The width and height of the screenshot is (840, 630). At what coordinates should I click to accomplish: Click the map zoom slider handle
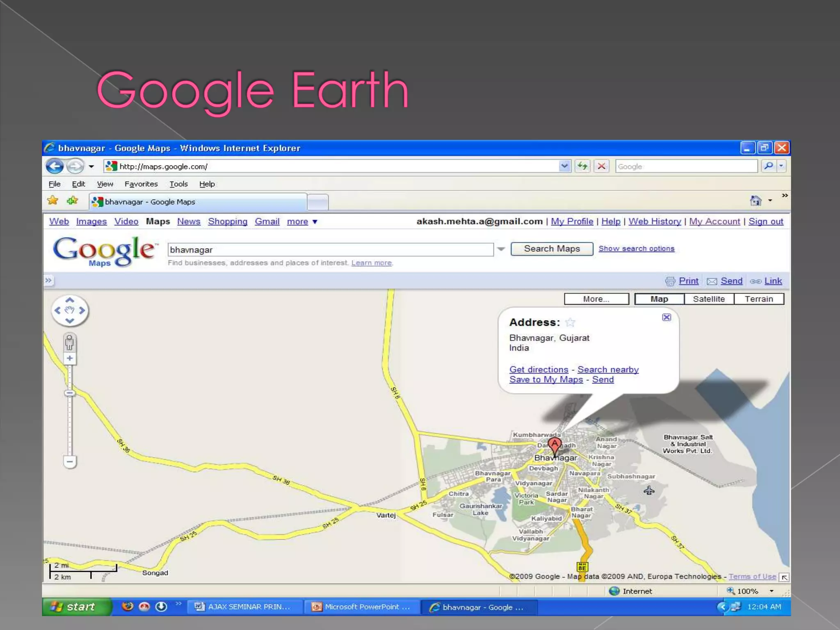[70, 393]
